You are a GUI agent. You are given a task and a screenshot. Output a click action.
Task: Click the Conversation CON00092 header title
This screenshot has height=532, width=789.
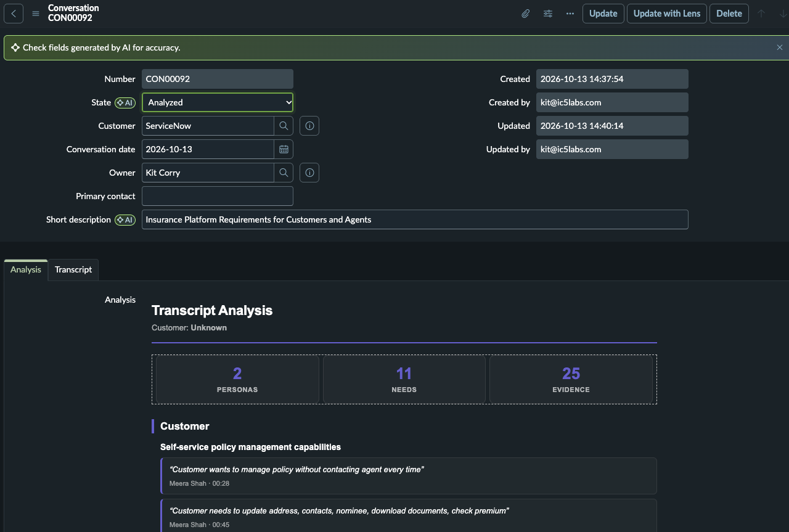pyautogui.click(x=73, y=13)
